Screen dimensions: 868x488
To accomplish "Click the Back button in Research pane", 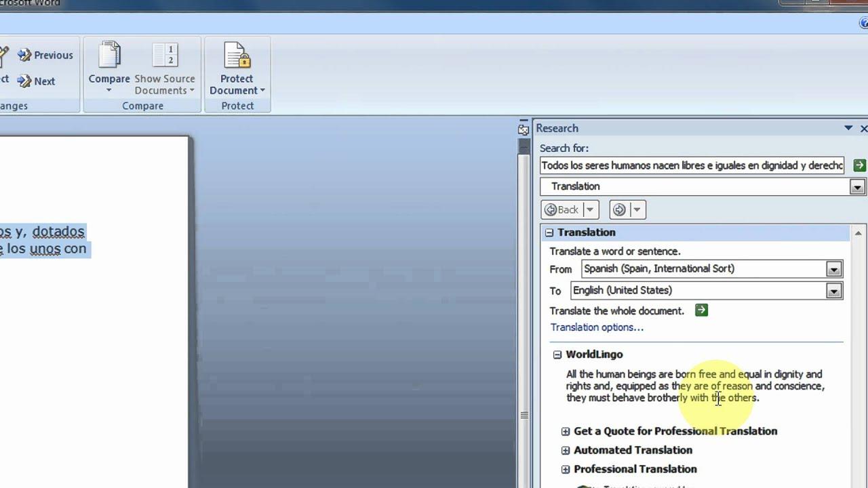I will pos(562,210).
